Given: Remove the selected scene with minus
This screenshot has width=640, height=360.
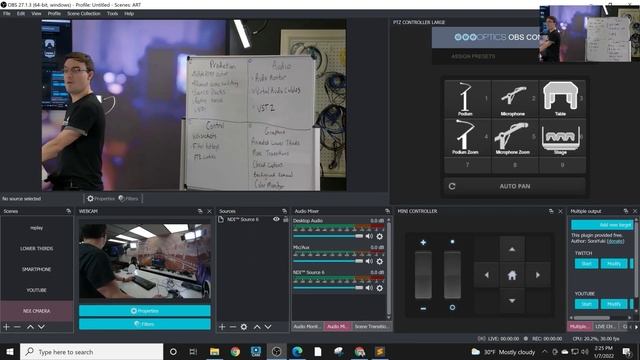Looking at the screenshot, I should coord(17,327).
